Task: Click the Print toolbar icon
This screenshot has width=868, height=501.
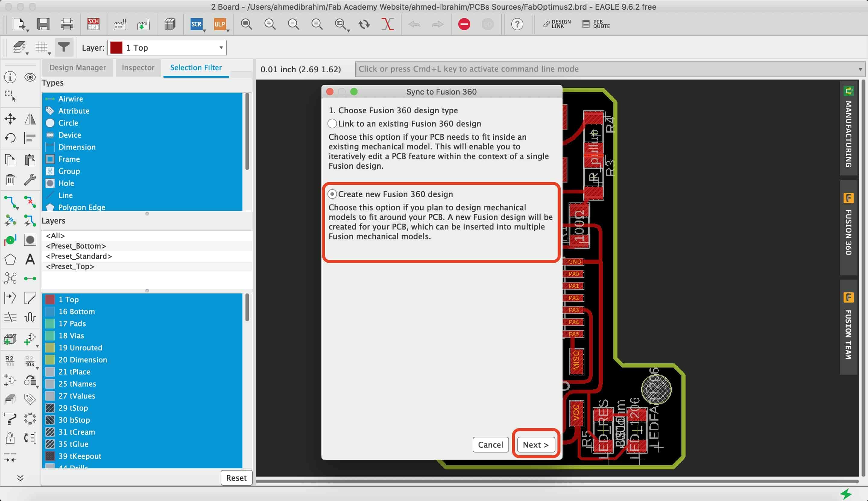Action: pyautogui.click(x=67, y=24)
